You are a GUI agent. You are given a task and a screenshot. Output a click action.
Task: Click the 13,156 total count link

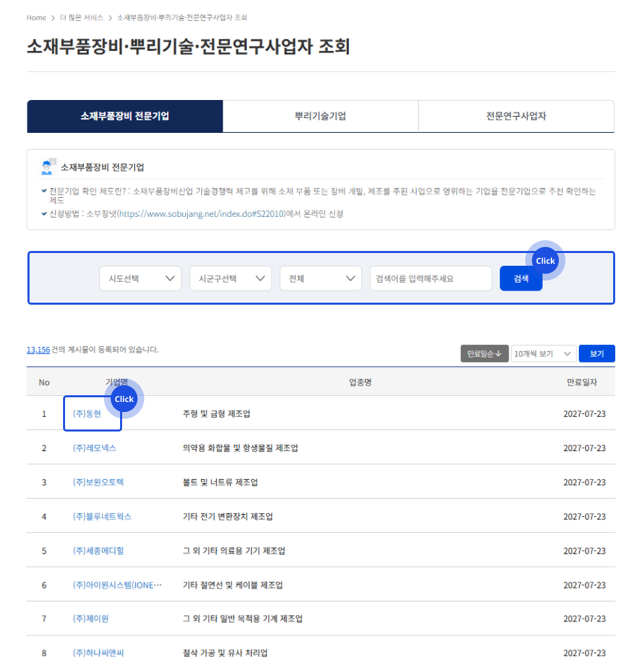tap(38, 350)
